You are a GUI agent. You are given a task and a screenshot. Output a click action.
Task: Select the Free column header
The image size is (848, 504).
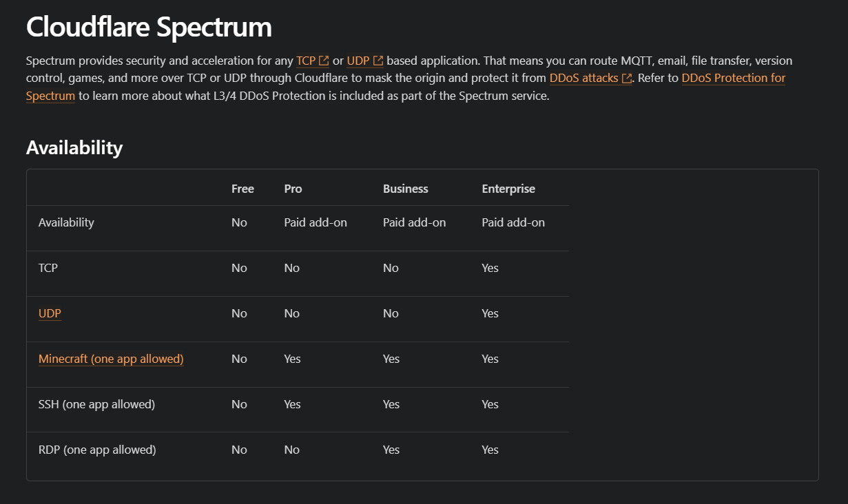(x=242, y=189)
